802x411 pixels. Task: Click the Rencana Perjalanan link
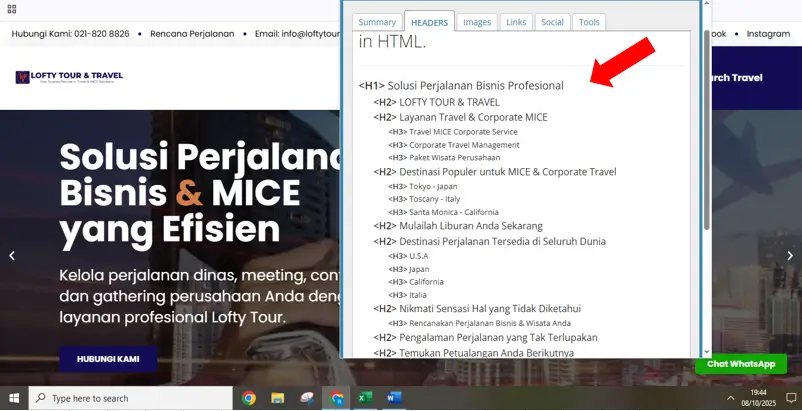192,34
